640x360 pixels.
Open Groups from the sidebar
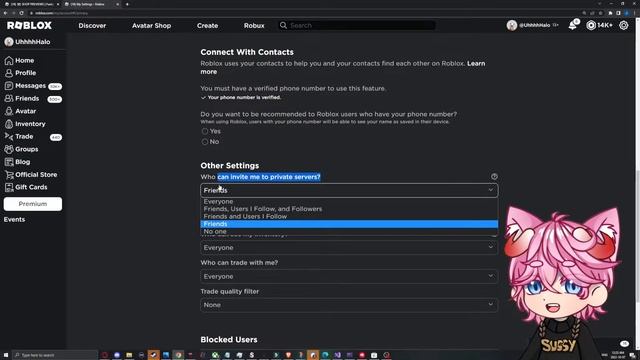(21, 149)
